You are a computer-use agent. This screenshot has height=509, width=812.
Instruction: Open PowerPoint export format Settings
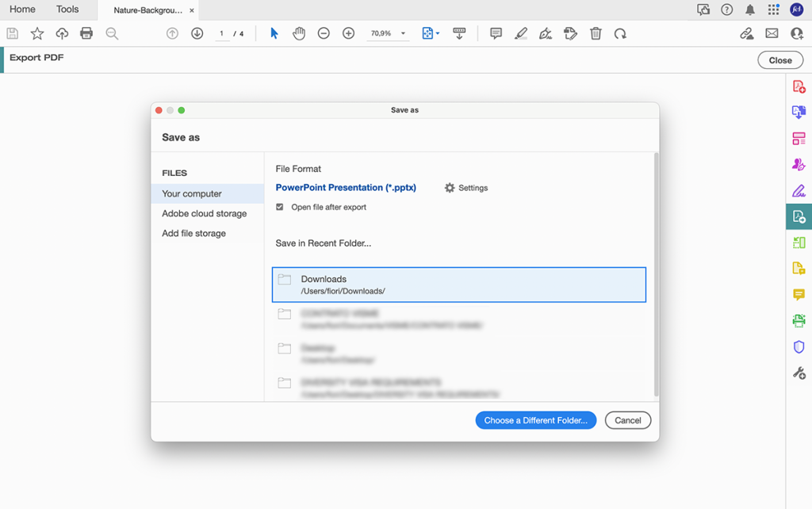coord(466,187)
